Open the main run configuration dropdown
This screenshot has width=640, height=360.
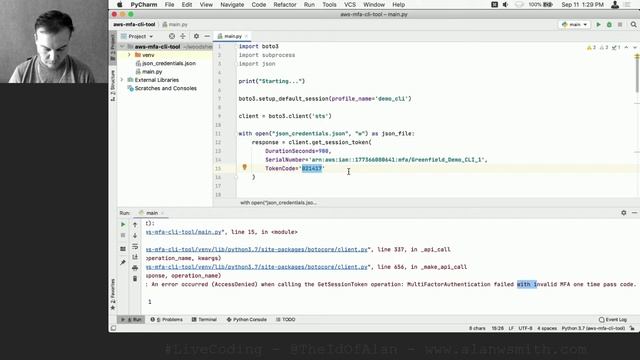[x=575, y=24]
